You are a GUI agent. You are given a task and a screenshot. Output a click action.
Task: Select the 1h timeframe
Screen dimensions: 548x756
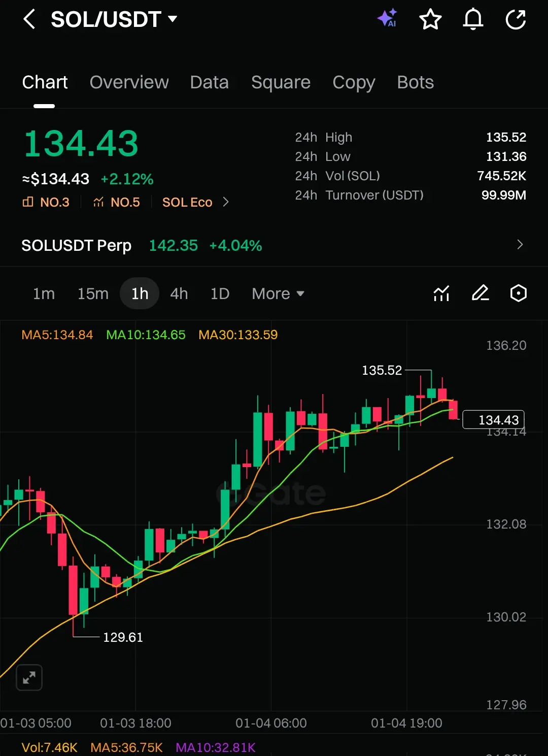(x=140, y=293)
